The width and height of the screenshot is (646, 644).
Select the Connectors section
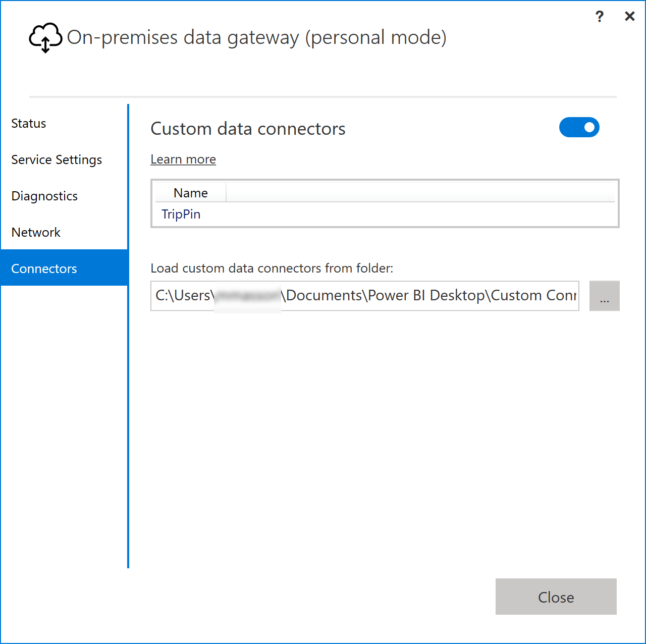(x=44, y=268)
